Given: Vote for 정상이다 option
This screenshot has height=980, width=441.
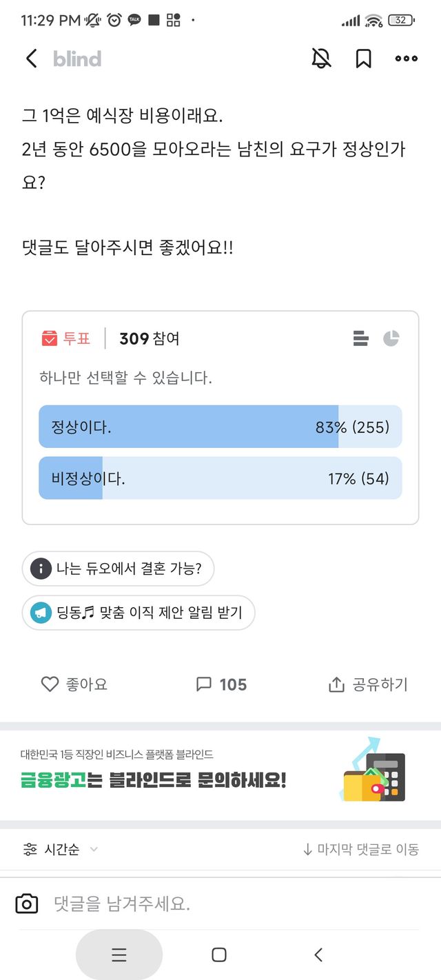Looking at the screenshot, I should point(220,427).
